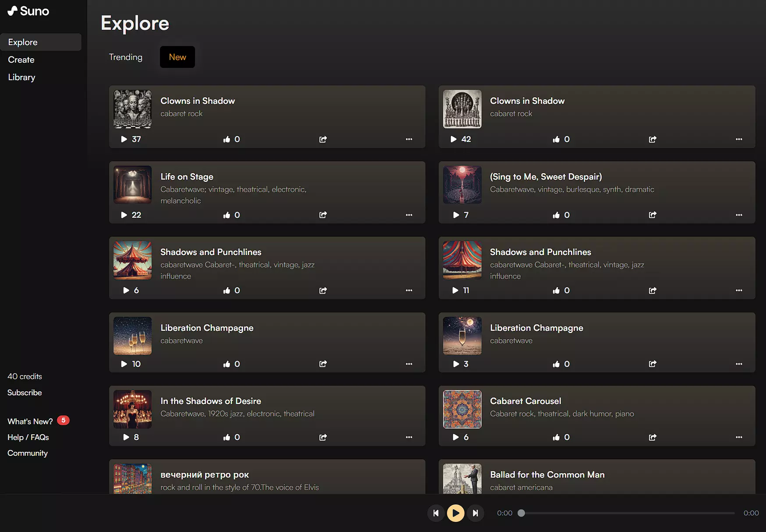Screen dimensions: 766x532
Task: Like the Cabaret Carousel song
Action: pos(556,437)
